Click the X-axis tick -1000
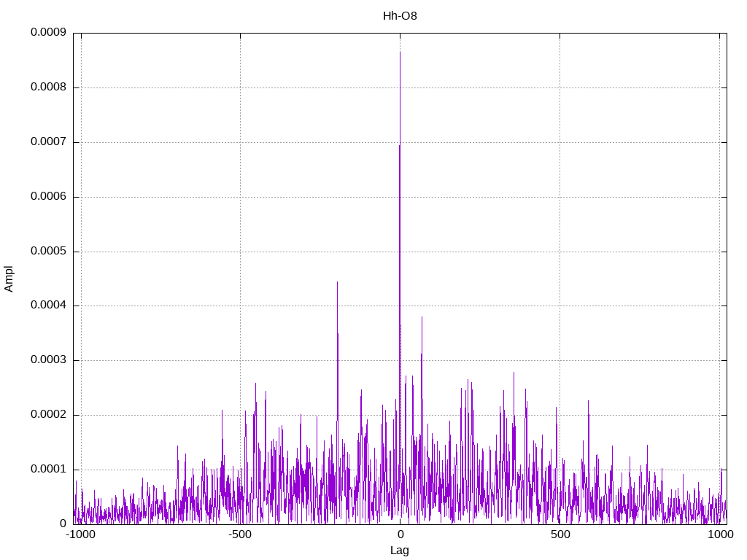Viewport: 747px width, 560px height. (80, 534)
